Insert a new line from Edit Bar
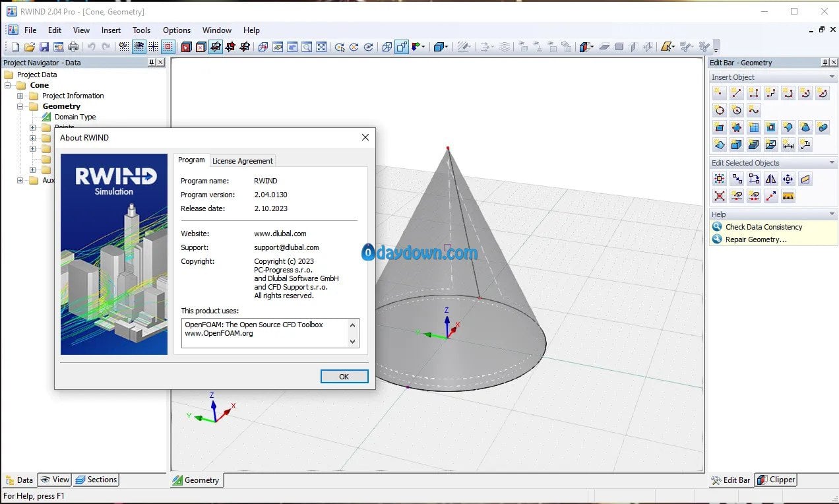The image size is (839, 504). (737, 93)
